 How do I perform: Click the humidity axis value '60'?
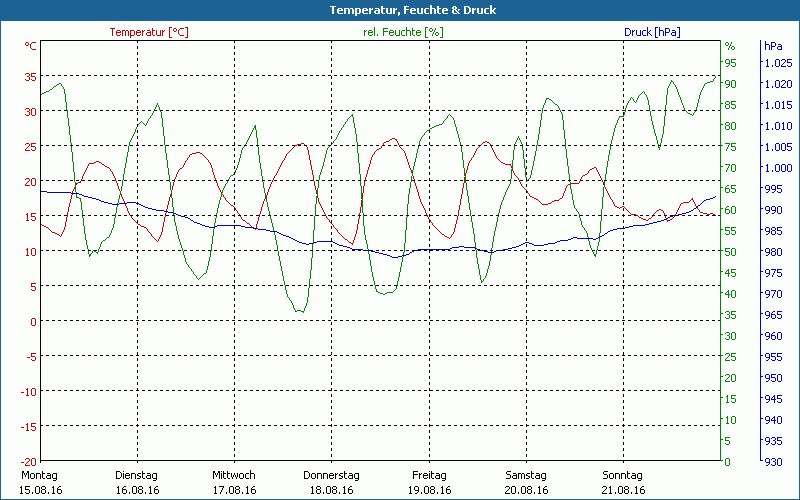coord(731,210)
